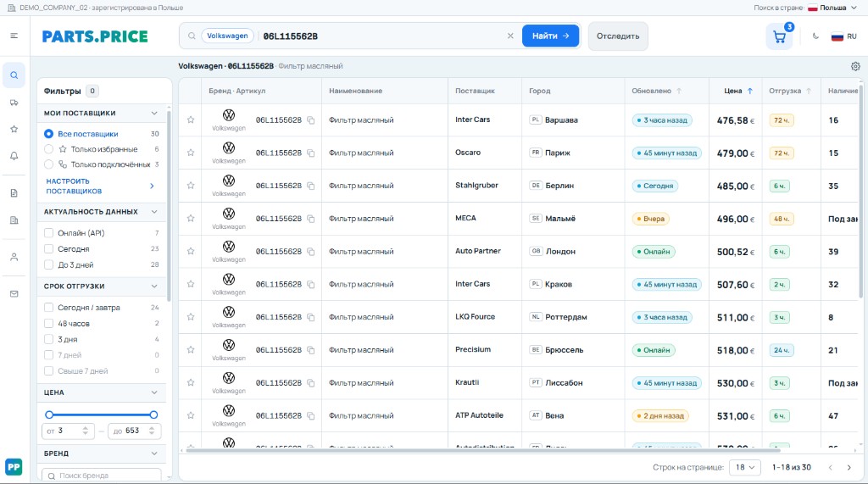The height and width of the screenshot is (484, 868).
Task: Click right handle of price slider
Action: coord(153,414)
